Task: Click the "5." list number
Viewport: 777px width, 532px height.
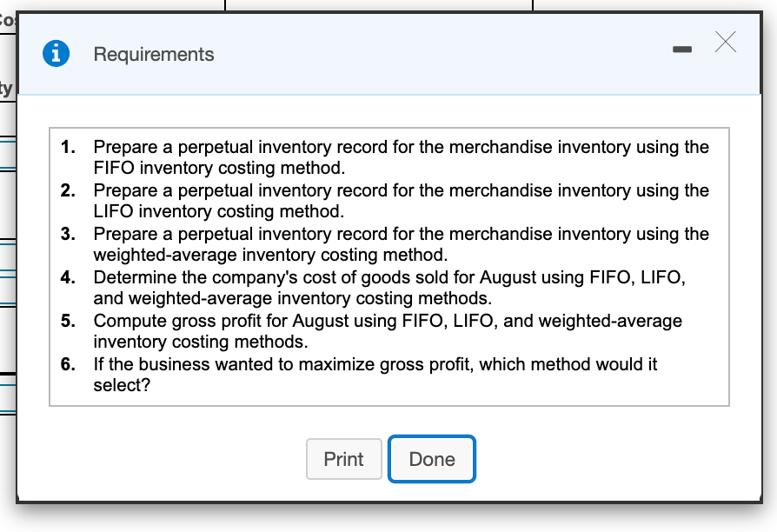Action: (x=69, y=321)
